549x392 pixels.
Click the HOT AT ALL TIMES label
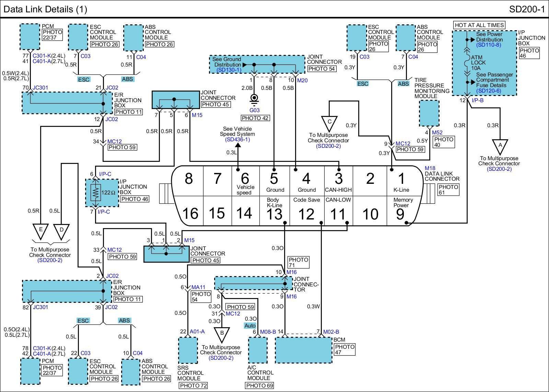pos(479,25)
